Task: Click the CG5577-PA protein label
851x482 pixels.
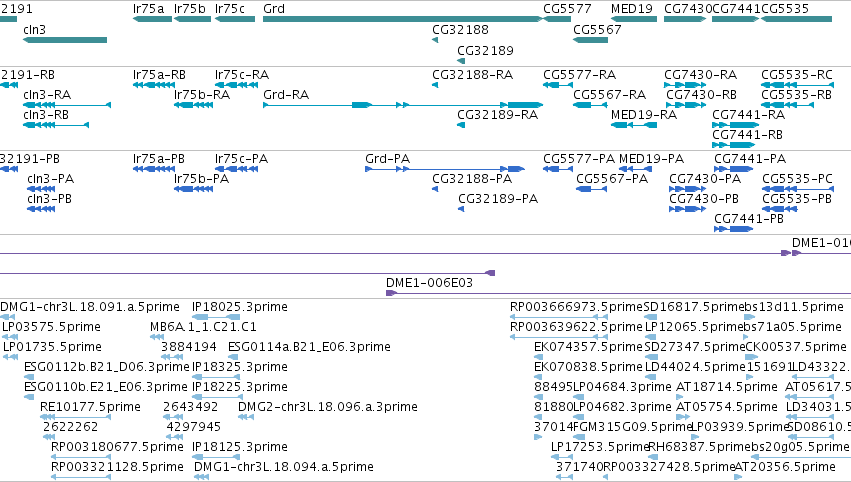Action: [x=579, y=159]
